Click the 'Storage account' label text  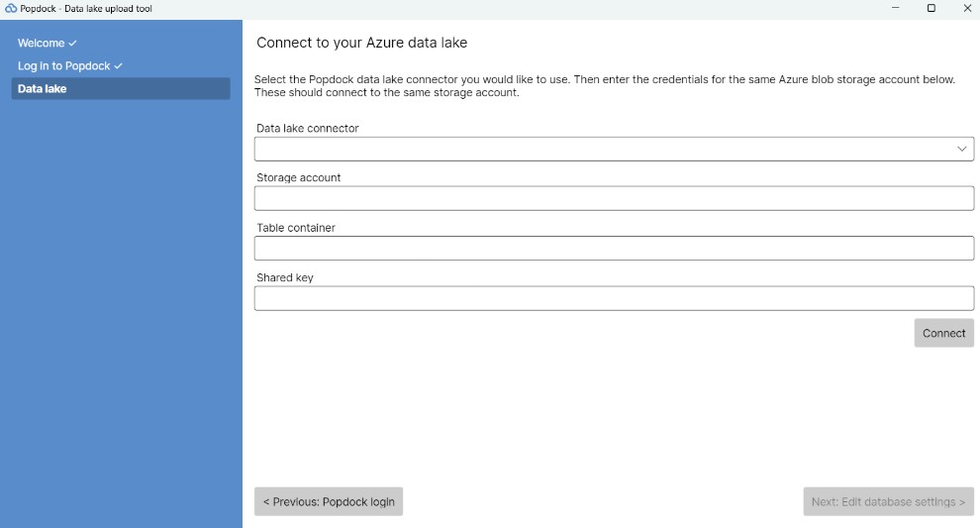coord(298,177)
